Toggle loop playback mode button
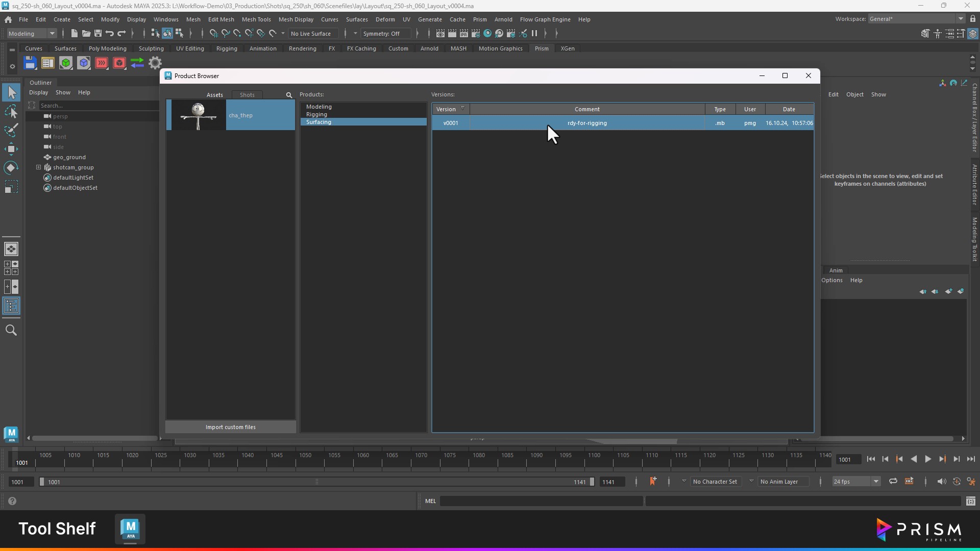980x551 pixels. point(893,481)
